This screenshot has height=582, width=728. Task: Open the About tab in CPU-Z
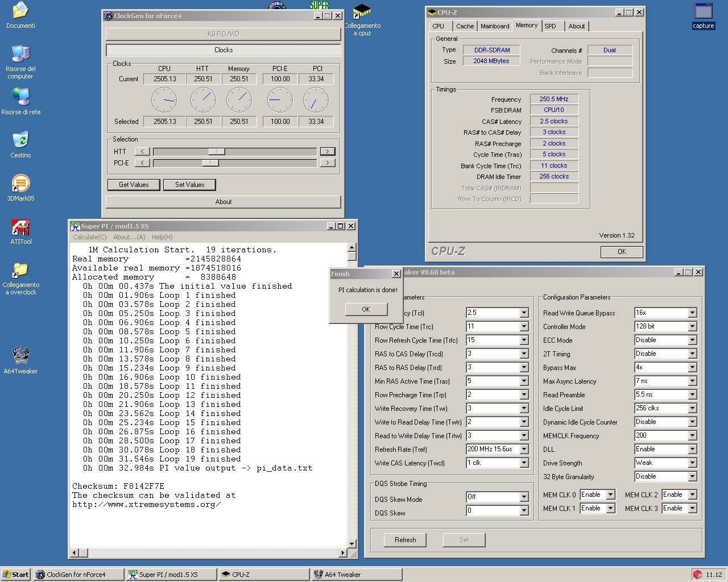click(576, 26)
